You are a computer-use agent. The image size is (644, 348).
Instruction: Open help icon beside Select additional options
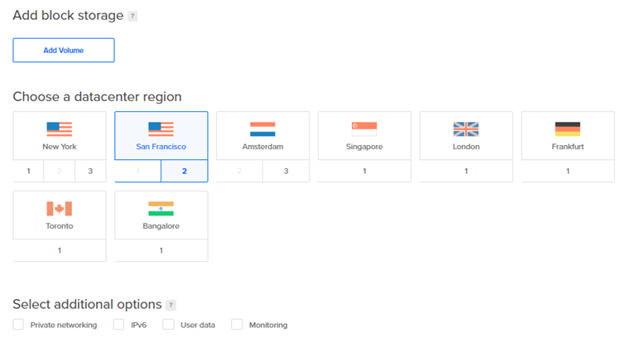[x=171, y=305]
